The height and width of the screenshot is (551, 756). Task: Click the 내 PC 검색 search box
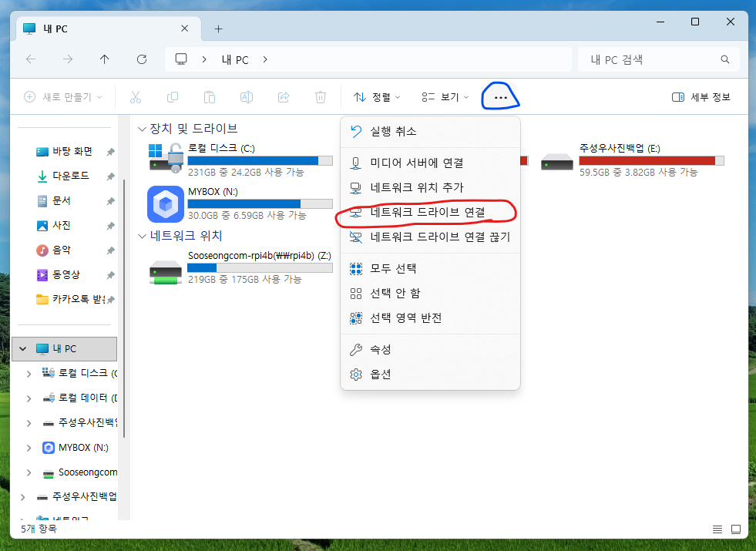click(x=651, y=59)
